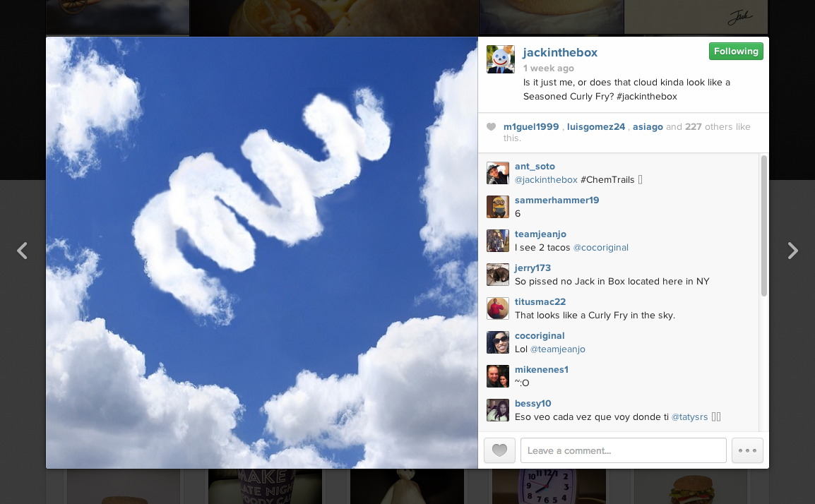Click @jackinthebox mention in ant_soto's comment
The image size is (815, 504).
click(546, 180)
